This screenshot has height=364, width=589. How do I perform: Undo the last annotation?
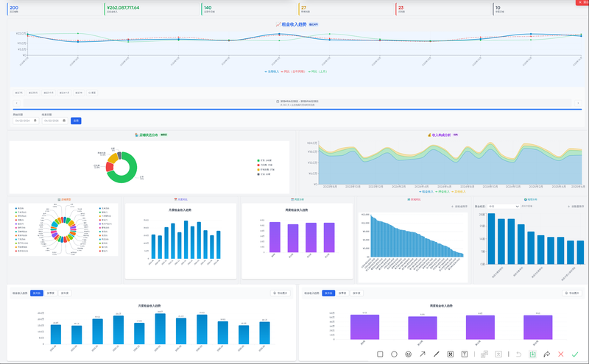pos(518,354)
